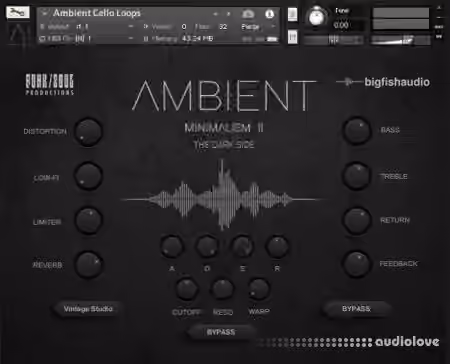The width and height of the screenshot is (450, 364).
Task: Open instrument edit mode wrench icon
Action: click(x=18, y=13)
